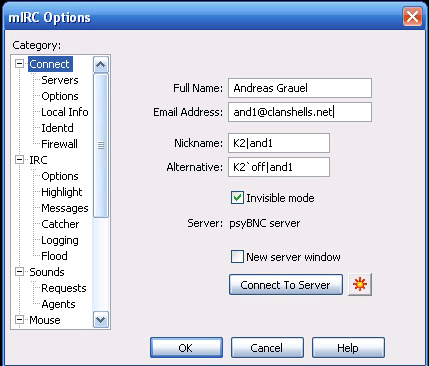
Task: Open the Identd settings page
Action: (57, 128)
